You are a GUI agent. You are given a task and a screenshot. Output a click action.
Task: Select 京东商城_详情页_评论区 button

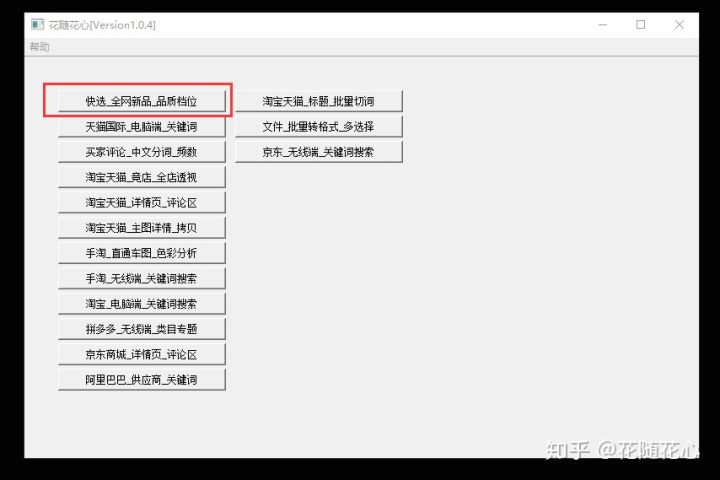142,355
